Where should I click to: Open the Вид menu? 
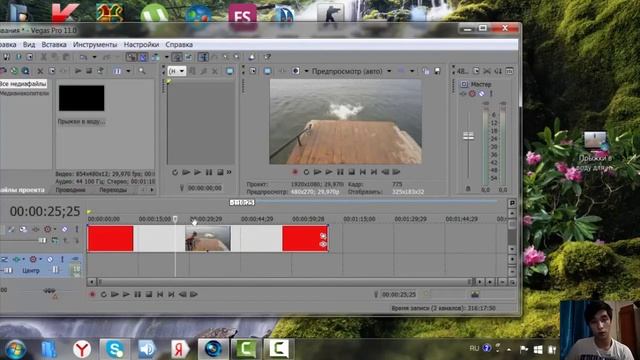29,44
